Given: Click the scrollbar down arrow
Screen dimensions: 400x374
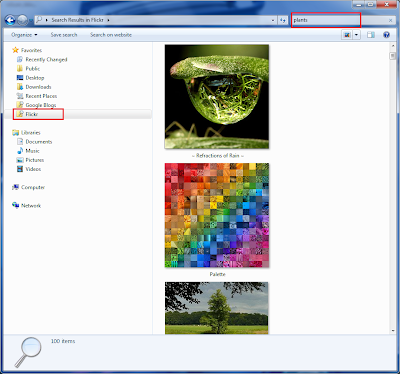Looking at the screenshot, I should point(392,331).
